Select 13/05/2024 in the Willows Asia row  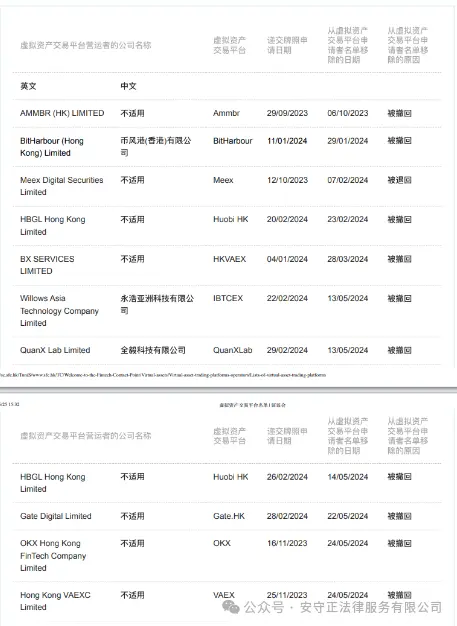(x=348, y=298)
